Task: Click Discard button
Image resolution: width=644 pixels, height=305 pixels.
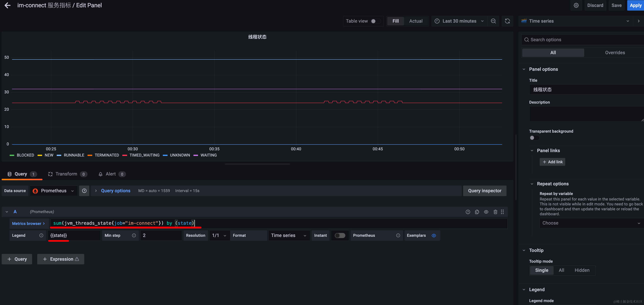Action: 595,5
